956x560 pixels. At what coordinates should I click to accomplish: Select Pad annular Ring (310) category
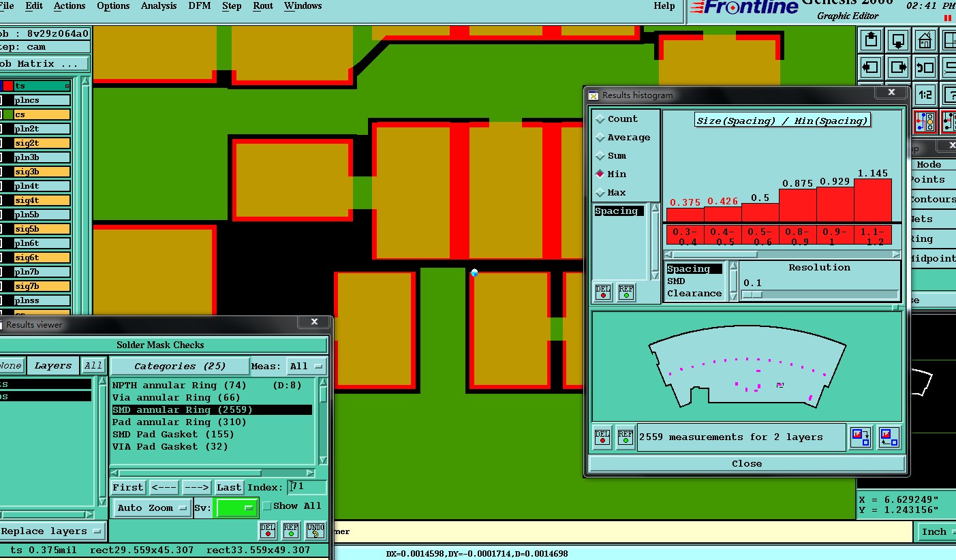(x=179, y=422)
